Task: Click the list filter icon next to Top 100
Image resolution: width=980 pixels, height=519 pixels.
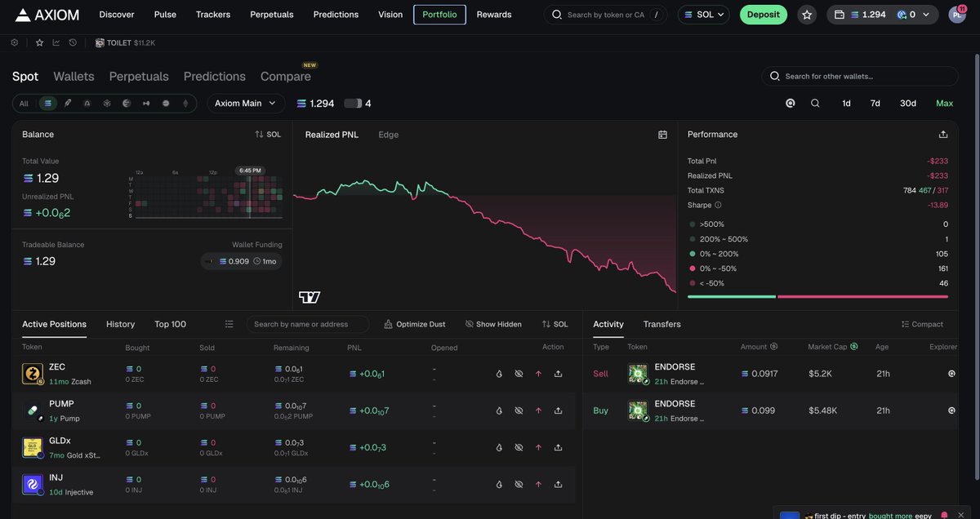Action: tap(229, 324)
